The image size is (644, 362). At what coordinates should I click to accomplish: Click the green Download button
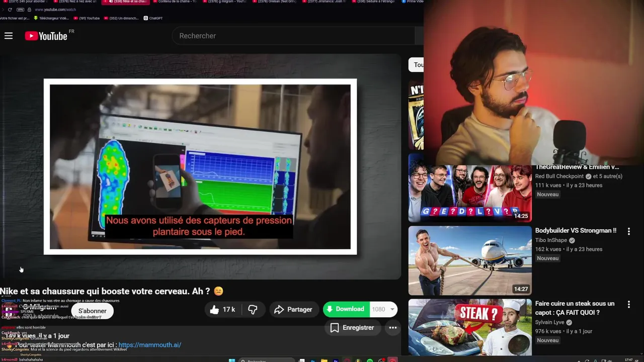tap(346, 309)
